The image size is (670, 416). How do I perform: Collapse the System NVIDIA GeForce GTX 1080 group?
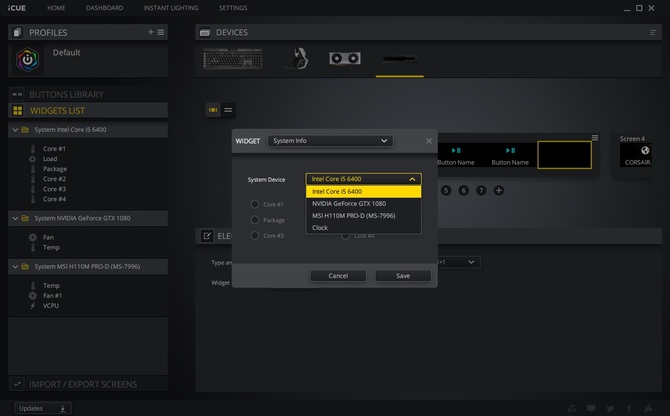pos(15,218)
